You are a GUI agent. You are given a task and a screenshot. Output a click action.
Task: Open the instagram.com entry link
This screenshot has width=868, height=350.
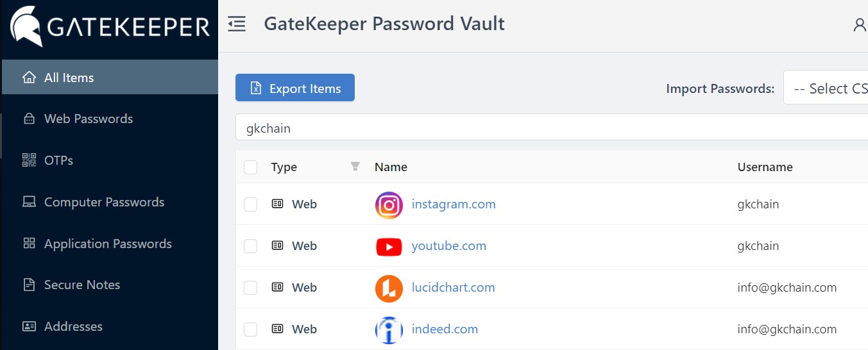pyautogui.click(x=454, y=204)
